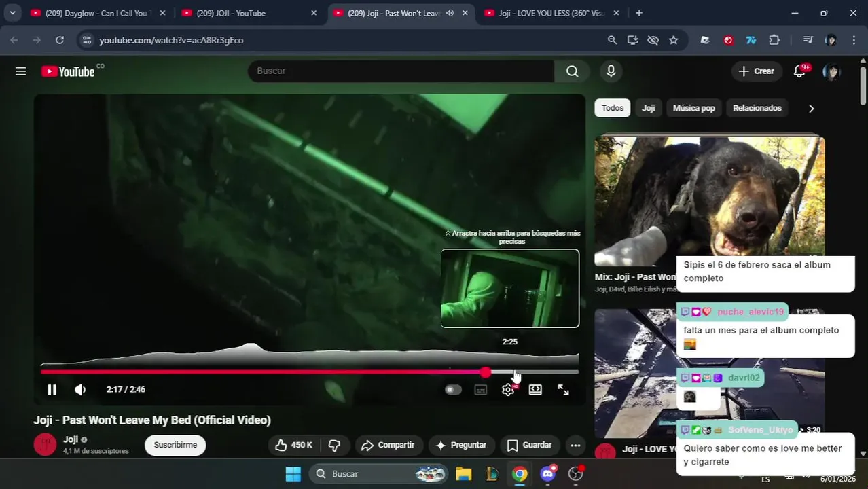
Task: Select the Joji filter chip
Action: click(649, 108)
